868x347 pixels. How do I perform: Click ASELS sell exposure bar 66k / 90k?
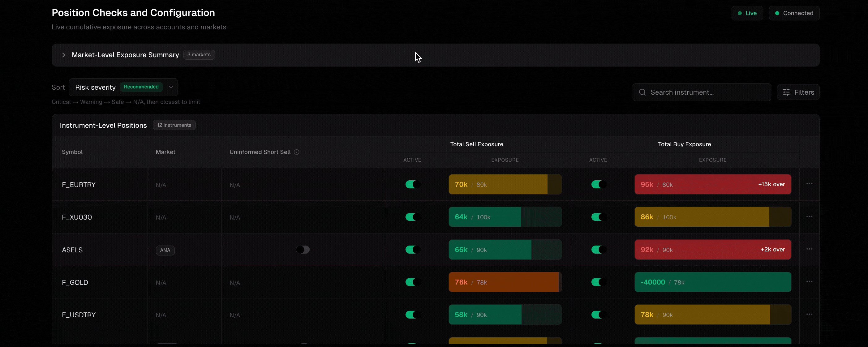pyautogui.click(x=505, y=250)
